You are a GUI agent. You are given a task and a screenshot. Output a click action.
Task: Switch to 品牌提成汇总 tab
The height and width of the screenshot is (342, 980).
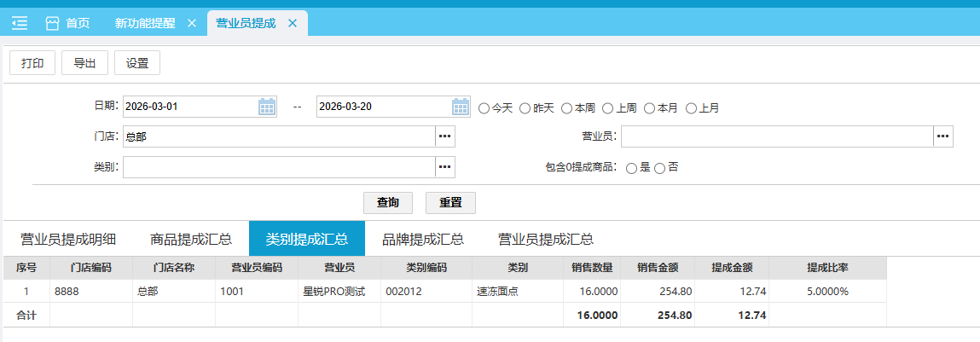[x=422, y=239]
